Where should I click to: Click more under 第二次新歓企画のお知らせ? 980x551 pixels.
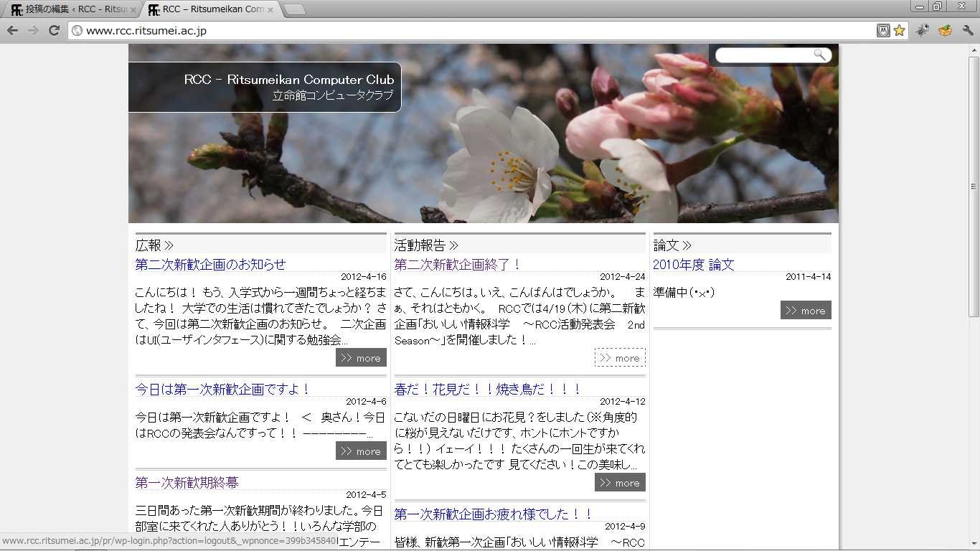pos(361,357)
